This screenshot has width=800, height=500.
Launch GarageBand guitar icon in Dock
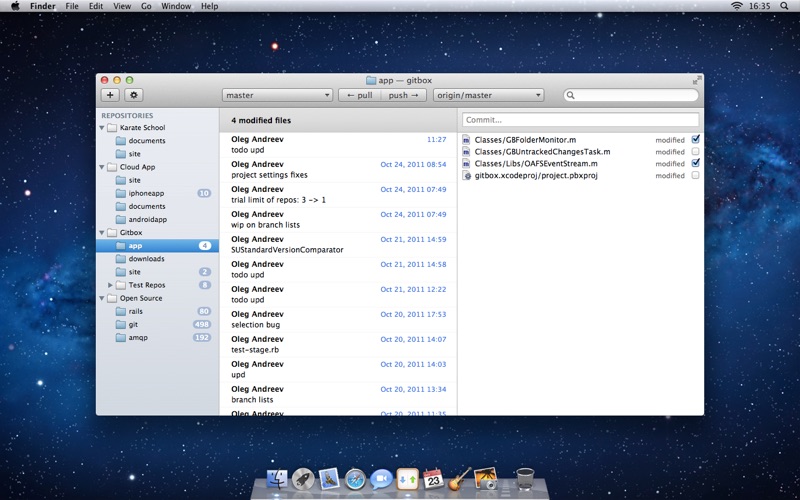click(x=460, y=479)
